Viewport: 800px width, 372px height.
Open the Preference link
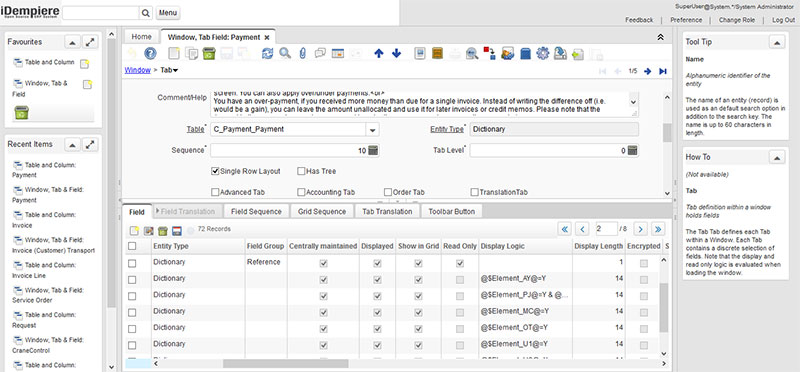click(x=686, y=20)
